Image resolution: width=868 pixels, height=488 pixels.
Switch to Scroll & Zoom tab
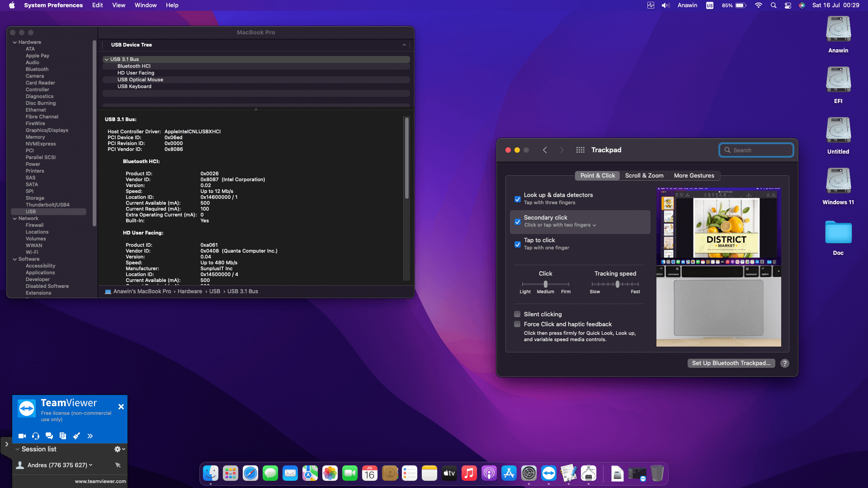coord(644,176)
